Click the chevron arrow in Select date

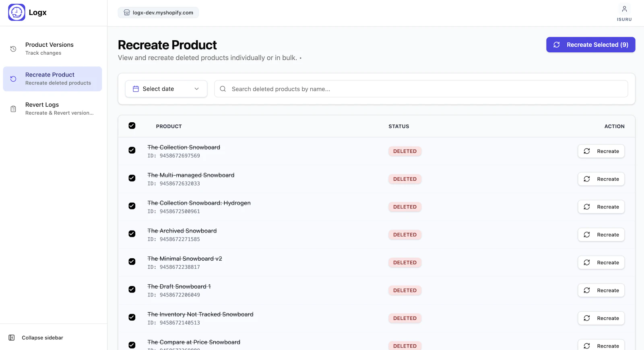[197, 89]
